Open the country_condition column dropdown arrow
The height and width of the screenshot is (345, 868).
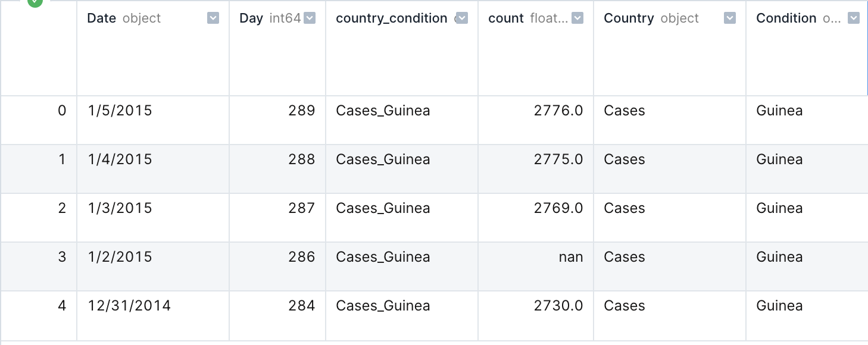(462, 18)
